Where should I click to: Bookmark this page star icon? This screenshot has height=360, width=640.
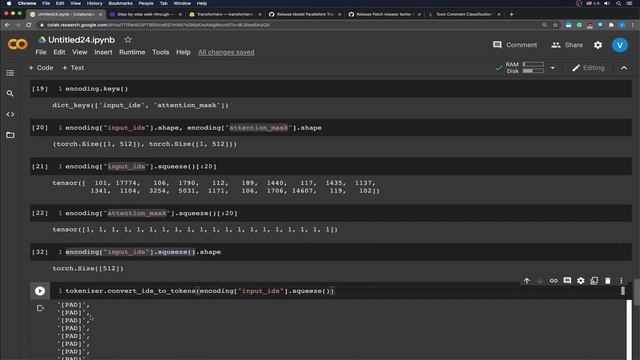click(x=555, y=25)
